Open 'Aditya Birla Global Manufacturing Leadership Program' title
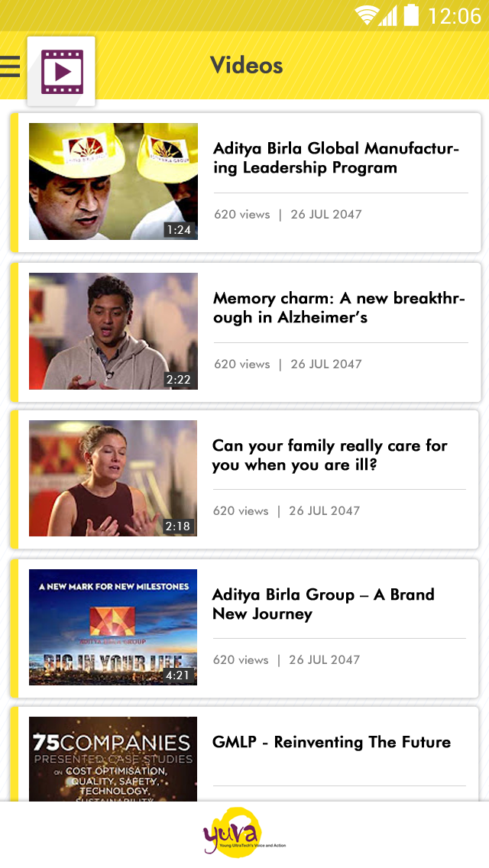489x868 pixels. [336, 157]
